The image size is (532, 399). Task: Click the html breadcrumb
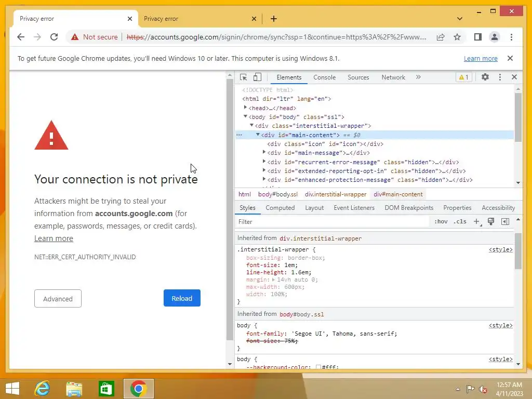coord(244,194)
